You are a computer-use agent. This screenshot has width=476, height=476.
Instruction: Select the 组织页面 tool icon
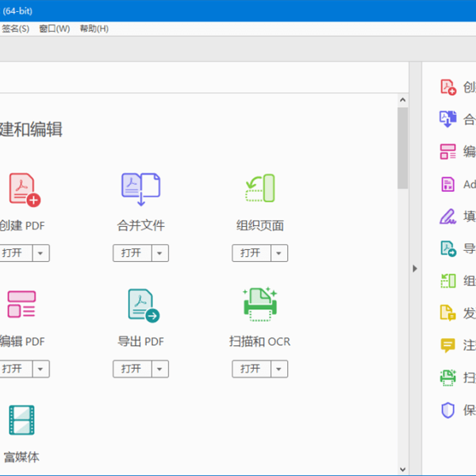pos(259,189)
